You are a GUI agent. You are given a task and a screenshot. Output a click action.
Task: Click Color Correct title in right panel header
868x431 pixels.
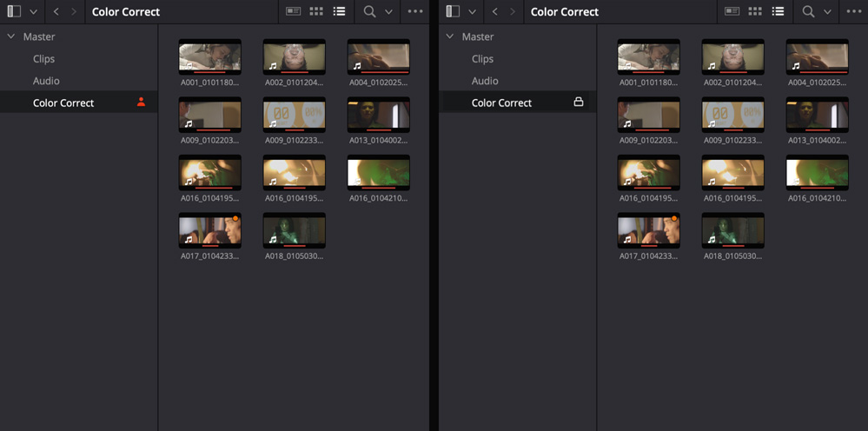(565, 11)
